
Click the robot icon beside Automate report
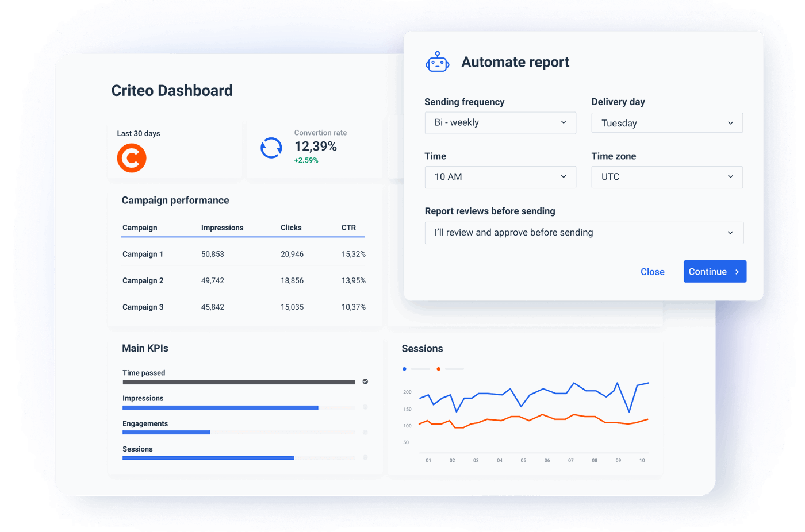tap(437, 61)
